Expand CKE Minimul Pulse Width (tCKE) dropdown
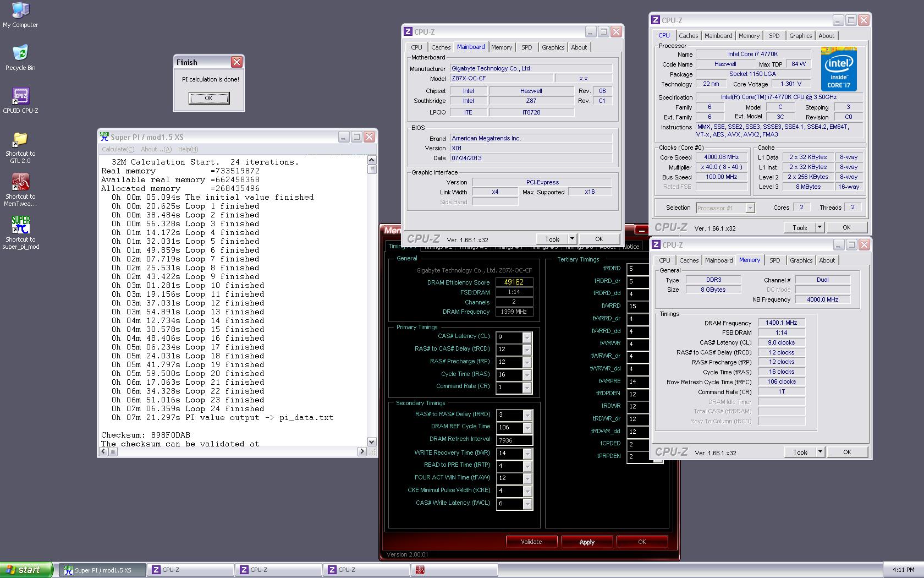The width and height of the screenshot is (924, 578). pyautogui.click(x=527, y=491)
